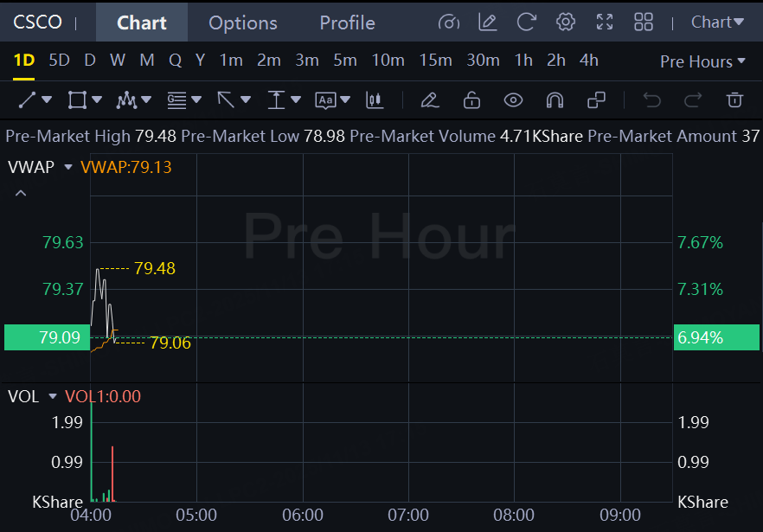Collapse the indicator panel chevron

click(x=21, y=194)
